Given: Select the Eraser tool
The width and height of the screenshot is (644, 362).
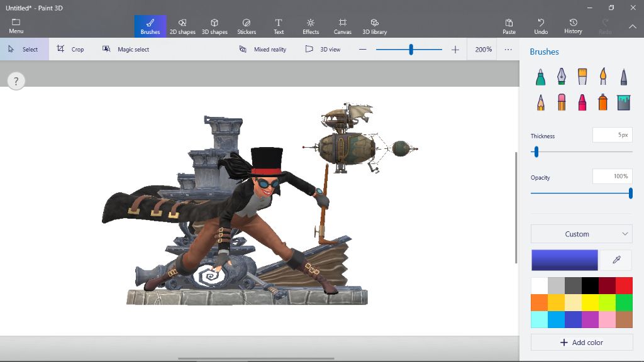Looking at the screenshot, I should point(562,102).
